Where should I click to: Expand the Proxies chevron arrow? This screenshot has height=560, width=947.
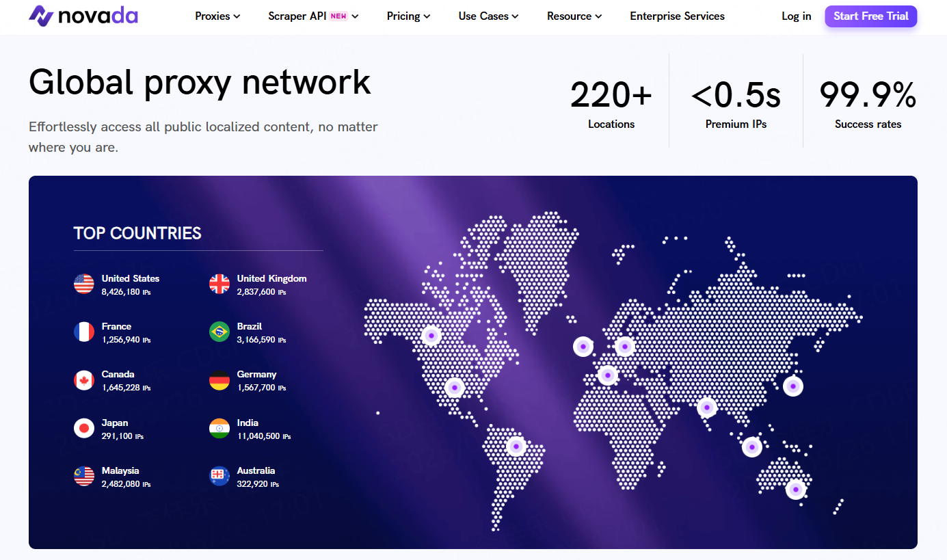(x=237, y=16)
